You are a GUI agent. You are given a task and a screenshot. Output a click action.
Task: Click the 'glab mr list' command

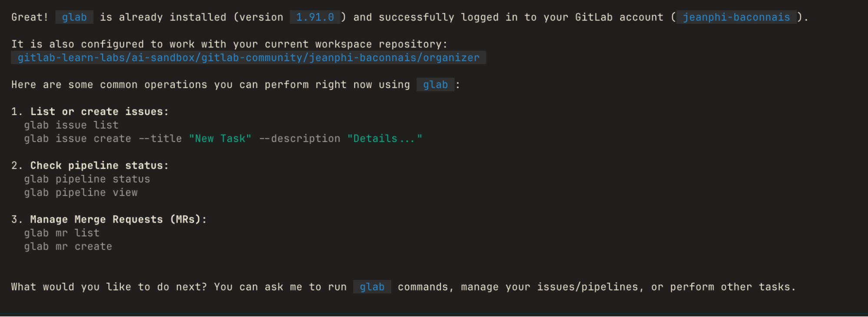62,233
